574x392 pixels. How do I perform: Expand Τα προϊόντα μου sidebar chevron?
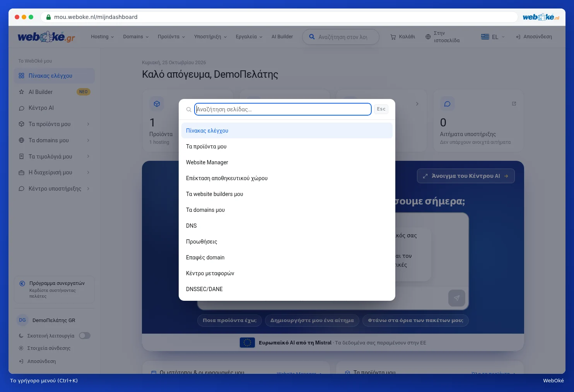click(x=88, y=124)
